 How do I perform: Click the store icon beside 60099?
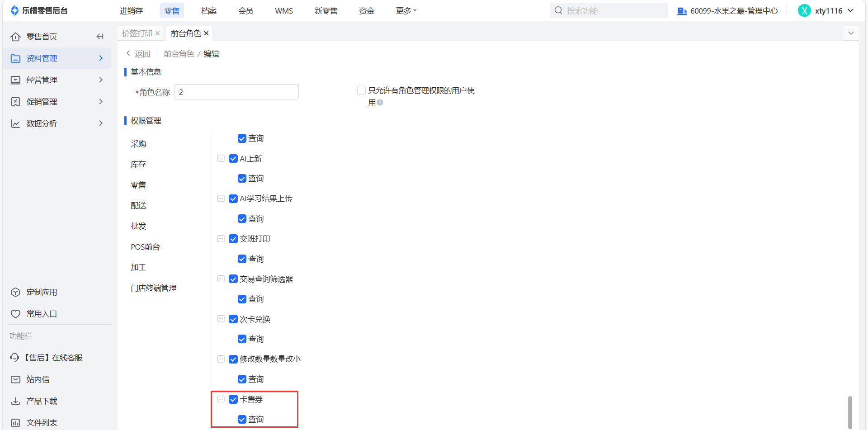tap(682, 11)
